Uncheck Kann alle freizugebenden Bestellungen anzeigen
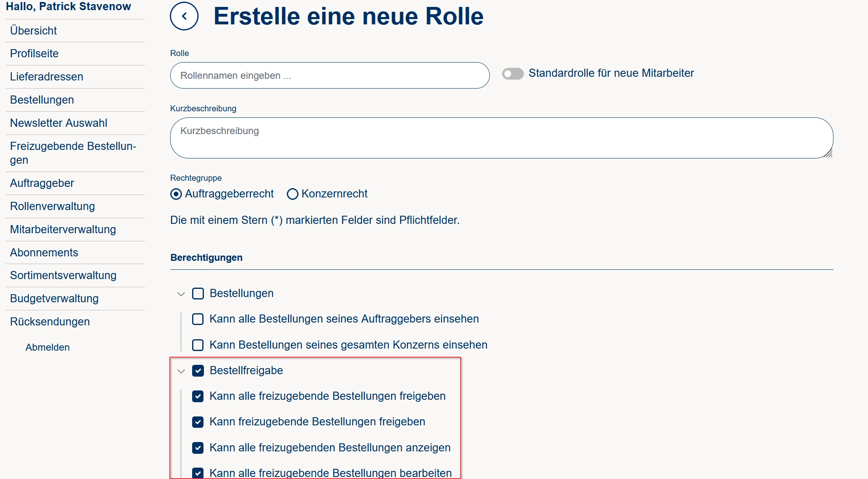The width and height of the screenshot is (868, 479). click(198, 448)
